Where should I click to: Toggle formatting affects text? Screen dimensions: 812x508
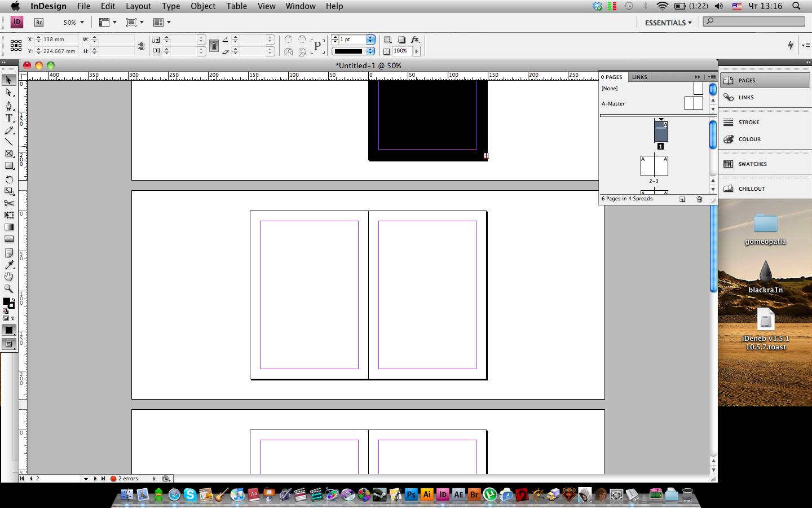coord(12,318)
